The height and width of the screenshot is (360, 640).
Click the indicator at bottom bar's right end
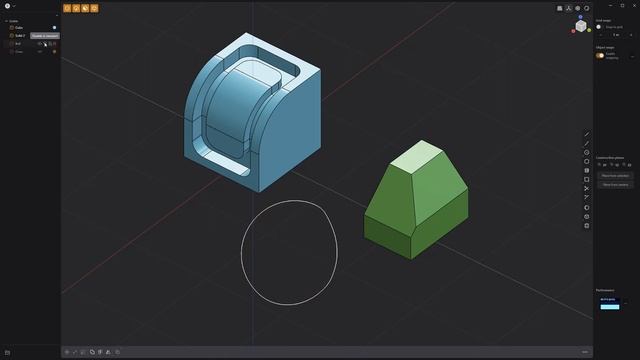[585, 352]
